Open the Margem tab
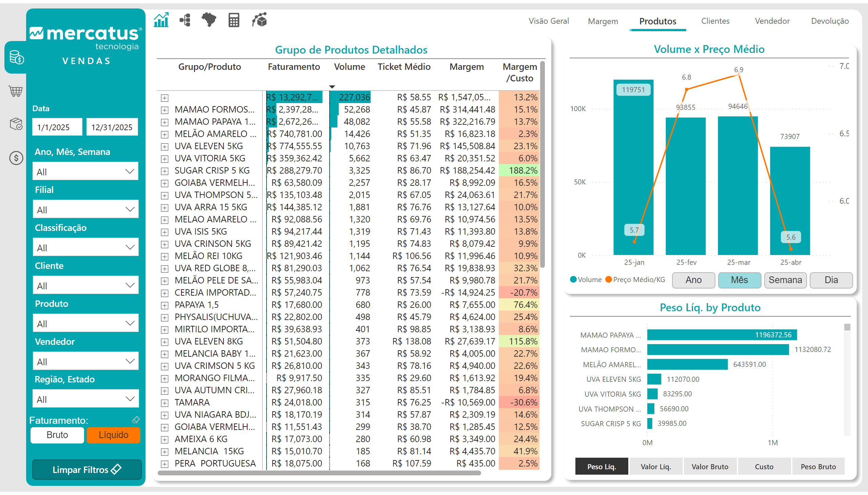The height and width of the screenshot is (495, 868). (x=603, y=21)
